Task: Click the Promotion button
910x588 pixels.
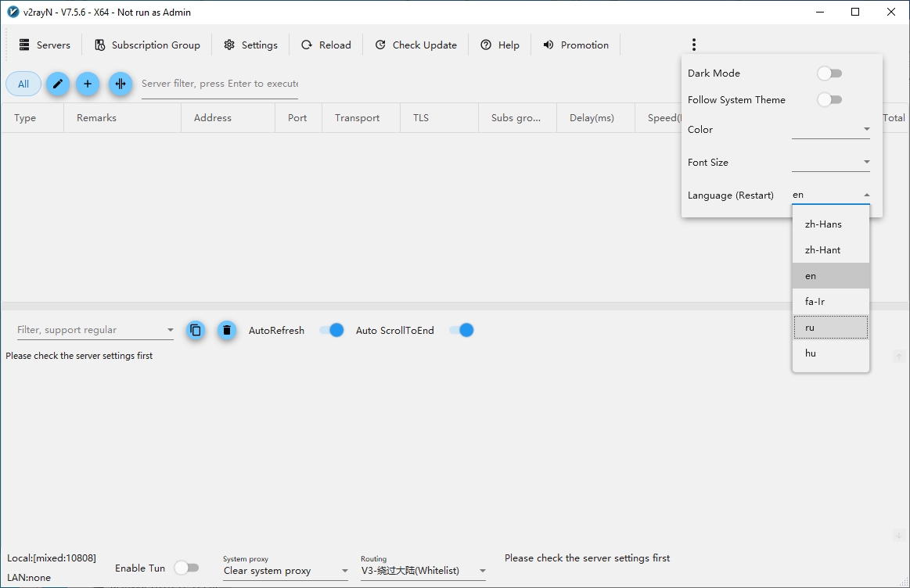Action: (576, 45)
